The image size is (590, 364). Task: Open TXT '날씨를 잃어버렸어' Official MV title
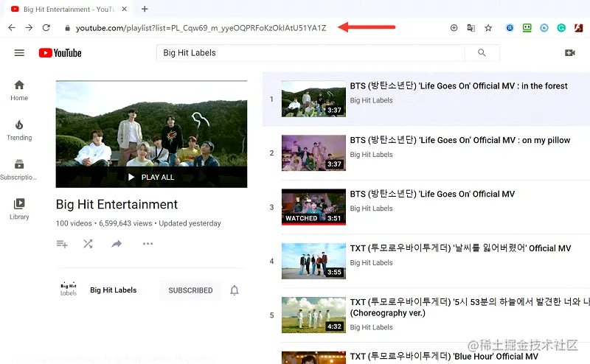(x=460, y=248)
